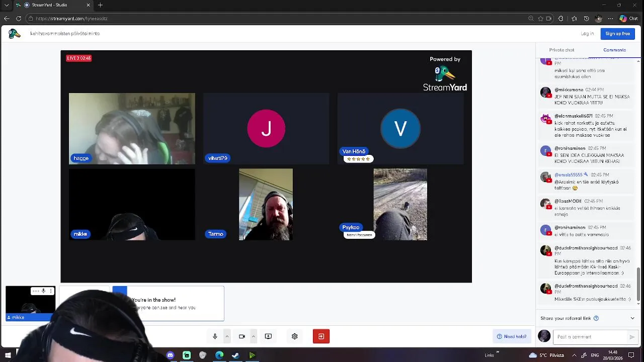Toggle mic icon on the mikke preview thumbnail
Image resolution: width=644 pixels, height=362 pixels.
pyautogui.click(x=44, y=291)
